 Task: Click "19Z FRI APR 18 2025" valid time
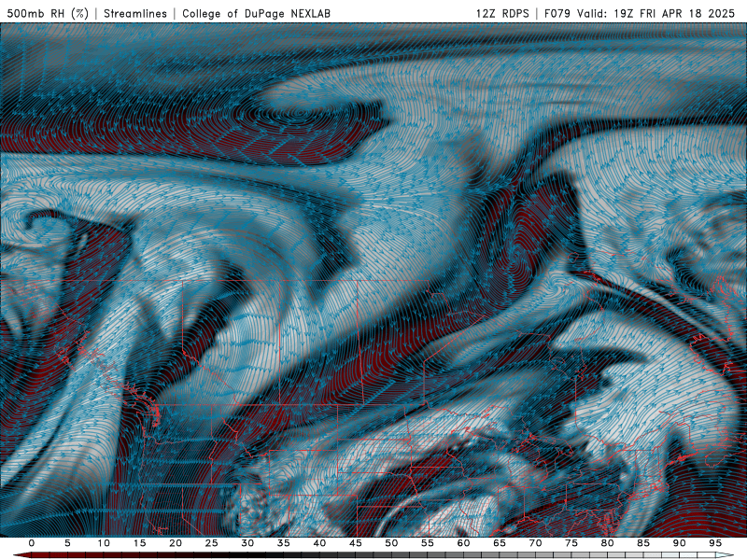(x=674, y=13)
